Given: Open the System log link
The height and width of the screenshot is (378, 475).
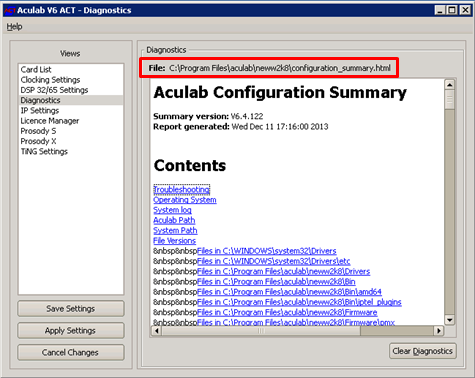Looking at the screenshot, I should click(172, 210).
